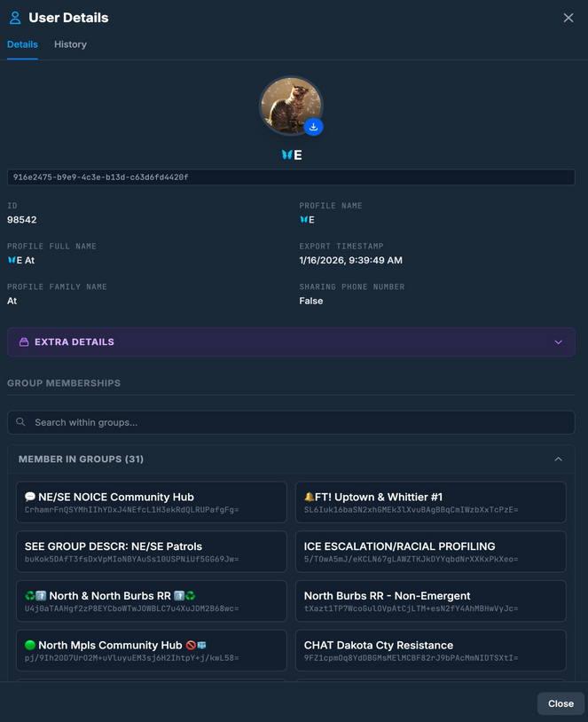Viewport: 588px width, 722px height.
Task: Select the UUID field 916e2475-b9e9
Action: [x=291, y=177]
